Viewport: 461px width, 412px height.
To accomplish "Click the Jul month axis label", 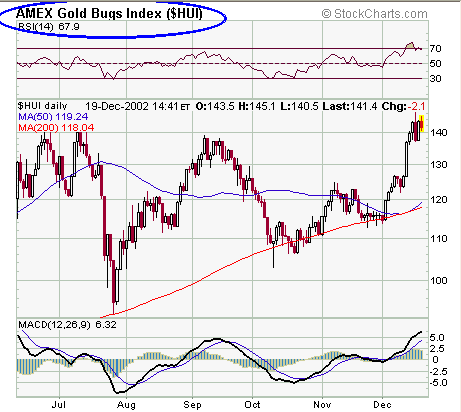I will tap(59, 405).
